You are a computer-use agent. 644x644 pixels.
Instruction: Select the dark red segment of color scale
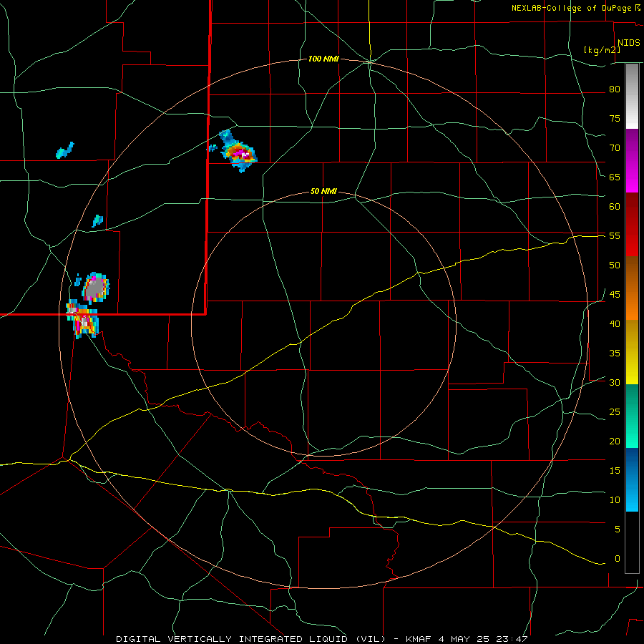click(632, 225)
